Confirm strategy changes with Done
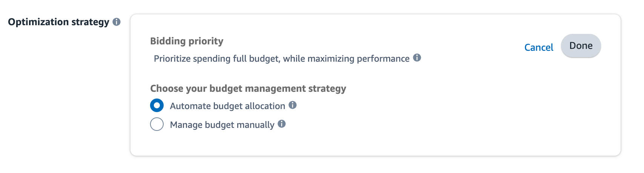The height and width of the screenshot is (173, 644). (581, 46)
